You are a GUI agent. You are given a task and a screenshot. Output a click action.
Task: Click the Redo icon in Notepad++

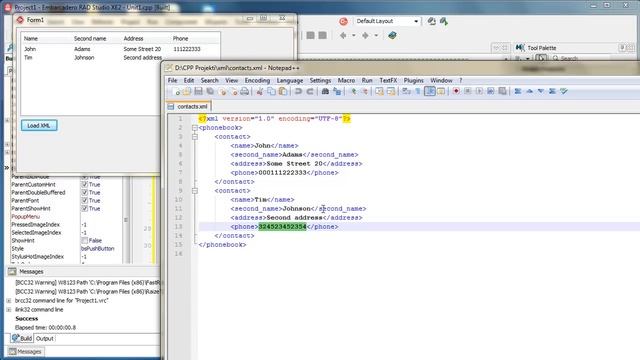310,92
